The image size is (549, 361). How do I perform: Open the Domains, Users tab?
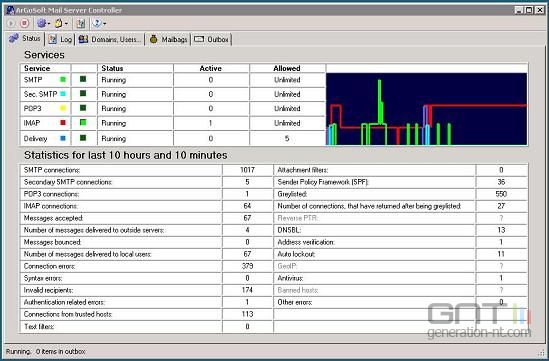[110, 39]
